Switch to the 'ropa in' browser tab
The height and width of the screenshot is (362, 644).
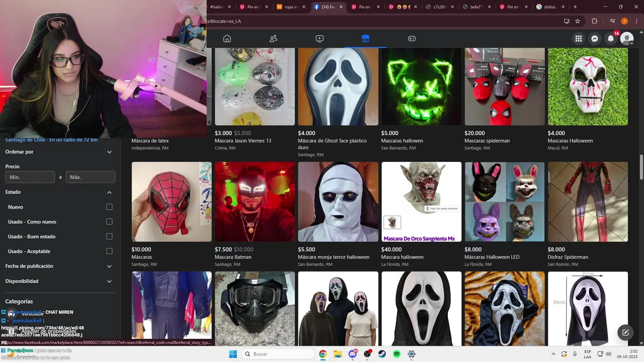pyautogui.click(x=292, y=7)
